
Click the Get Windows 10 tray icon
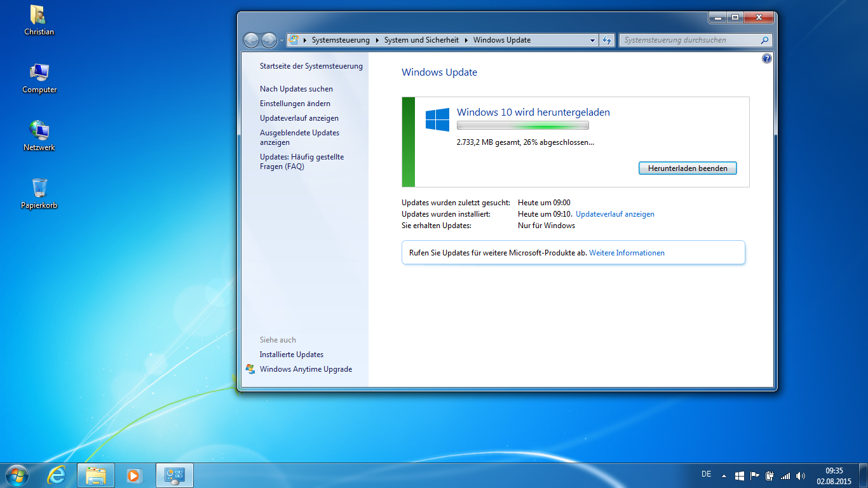[x=740, y=475]
